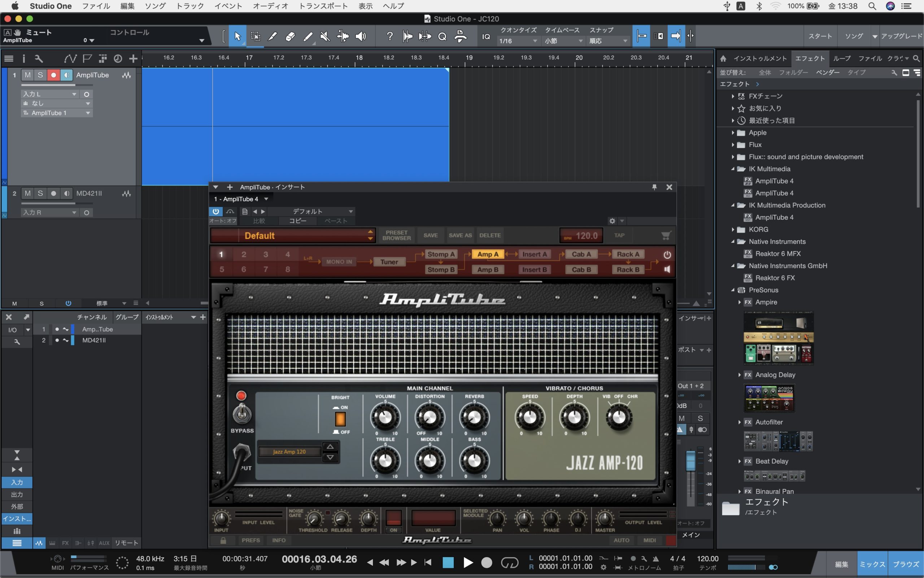This screenshot has width=924, height=578.
Task: Open AmpliTube PREFS
Action: [250, 540]
